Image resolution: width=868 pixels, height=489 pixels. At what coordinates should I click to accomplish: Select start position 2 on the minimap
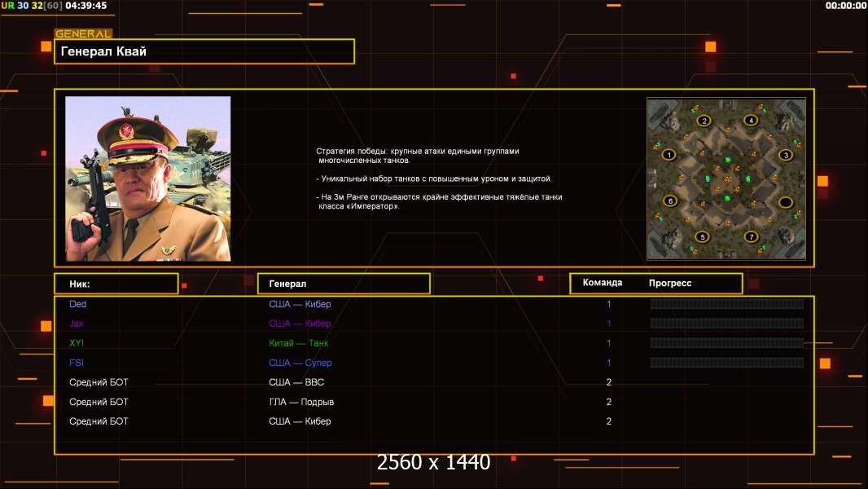click(704, 121)
